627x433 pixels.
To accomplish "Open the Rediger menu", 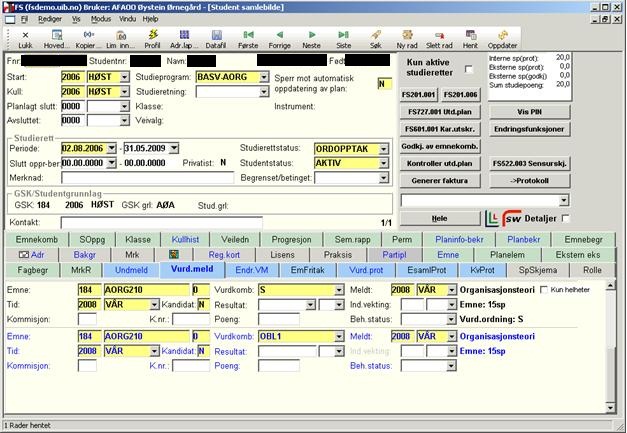I will pyautogui.click(x=50, y=19).
